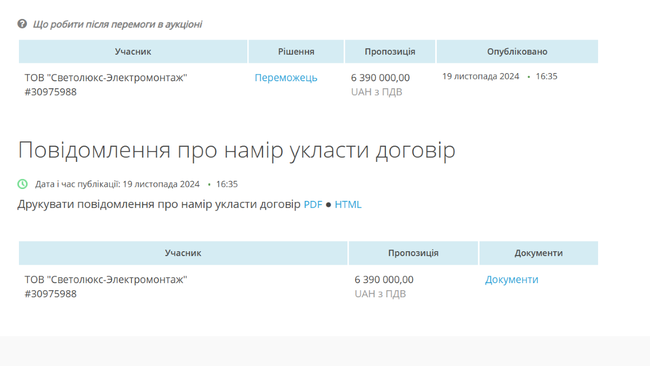Viewport: 650px width, 366px height.
Task: Click 'Дата і час публікації' text line
Action: pyautogui.click(x=136, y=184)
